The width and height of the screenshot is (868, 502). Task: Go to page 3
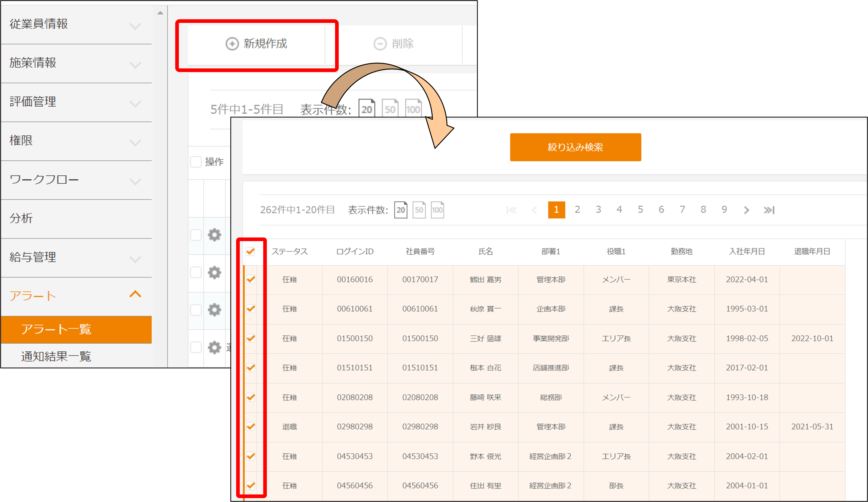point(598,210)
